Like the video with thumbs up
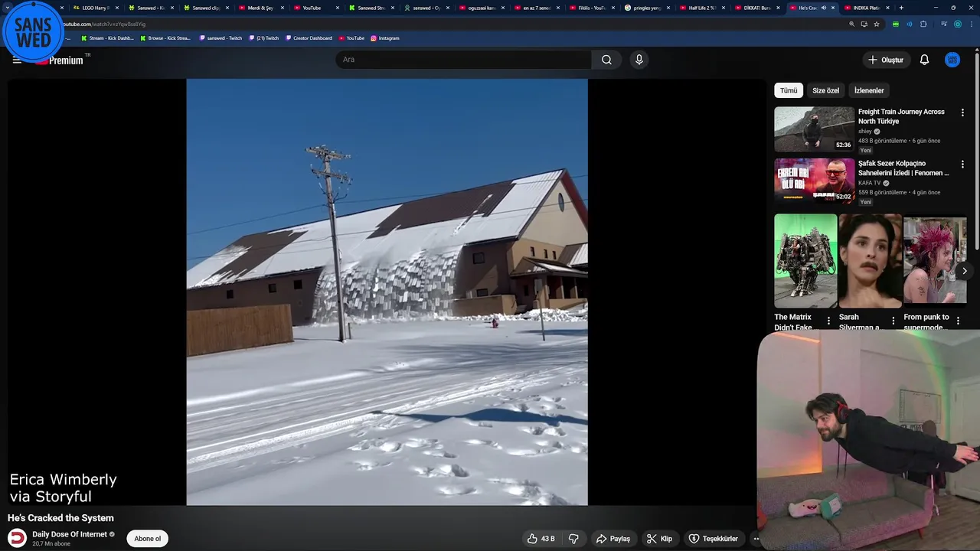The image size is (980, 551). tap(541, 539)
